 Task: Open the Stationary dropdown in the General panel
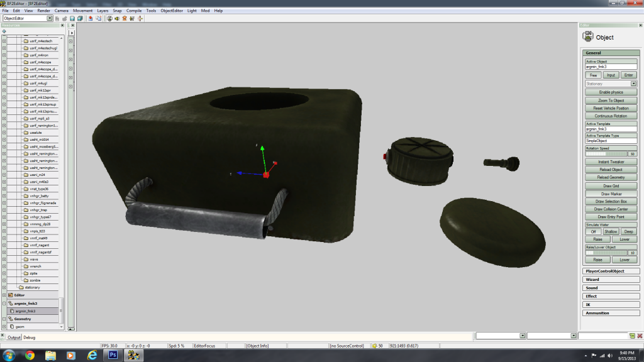click(x=633, y=84)
